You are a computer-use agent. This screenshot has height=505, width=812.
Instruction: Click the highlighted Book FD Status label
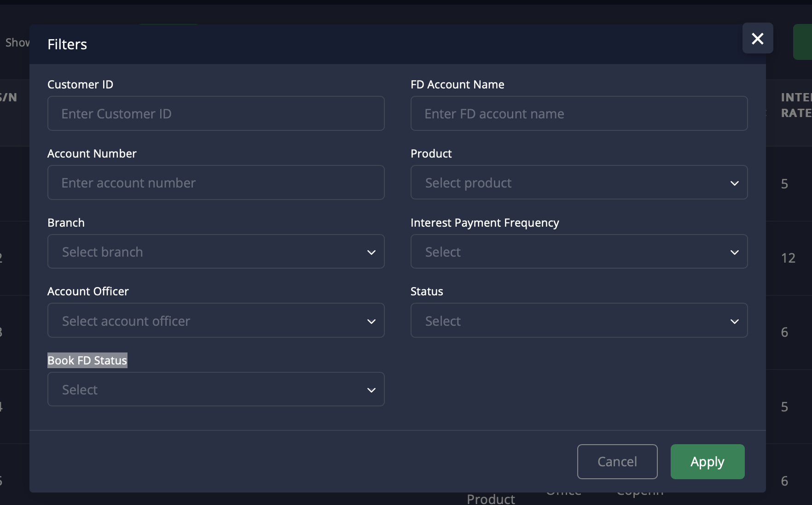[87, 360]
